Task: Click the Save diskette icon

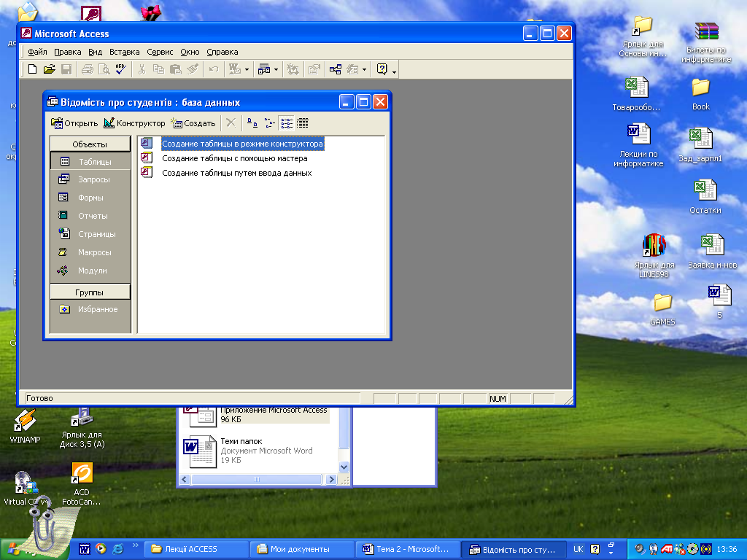Action: click(66, 69)
